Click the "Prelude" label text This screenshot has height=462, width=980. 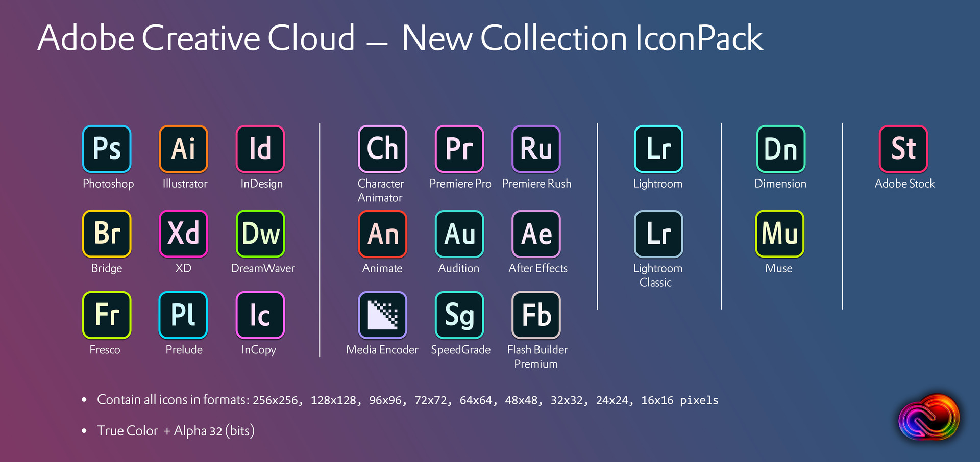(x=184, y=350)
